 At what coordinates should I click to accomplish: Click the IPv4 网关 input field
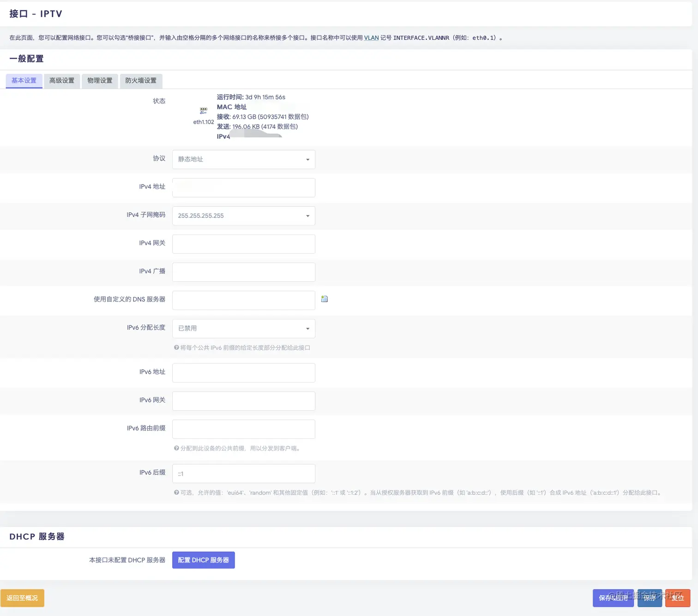pyautogui.click(x=244, y=244)
